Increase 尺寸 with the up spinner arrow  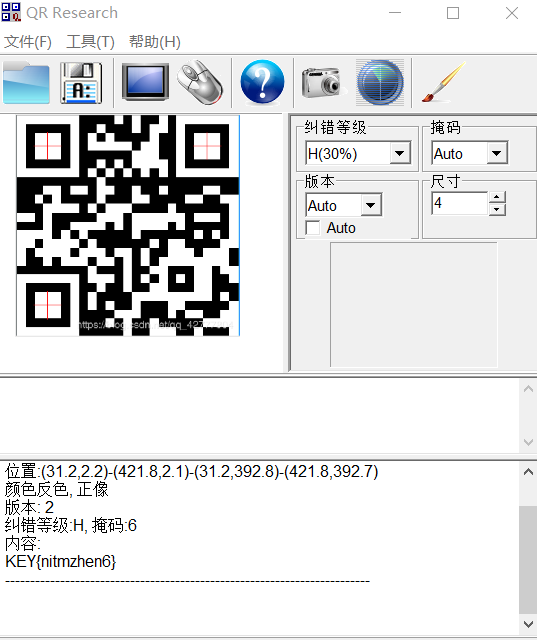497,197
